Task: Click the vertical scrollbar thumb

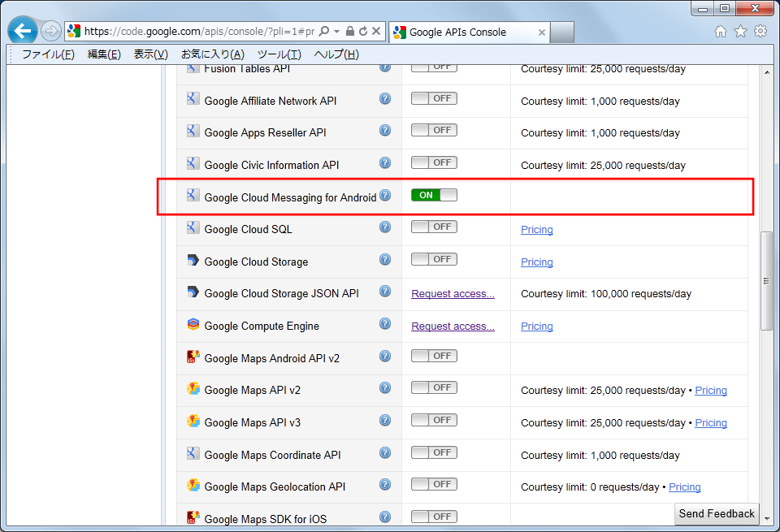Action: [765, 281]
